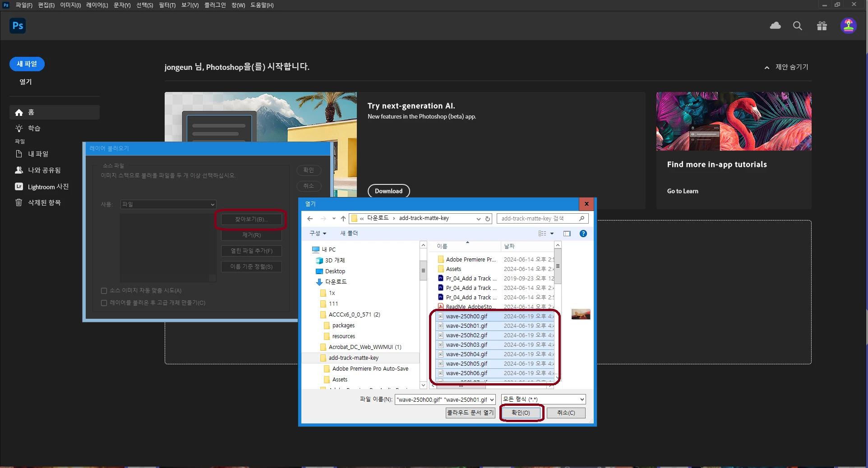Open the Use: Files dropdown

168,204
